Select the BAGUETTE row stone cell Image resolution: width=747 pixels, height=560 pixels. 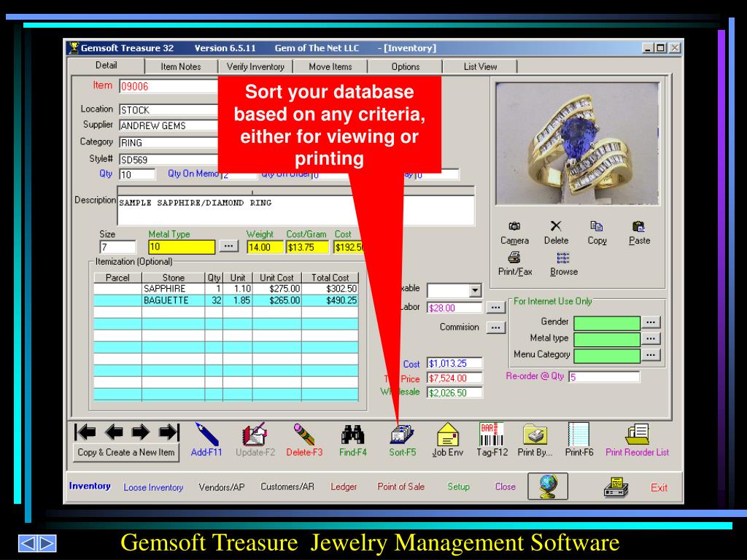tap(173, 300)
